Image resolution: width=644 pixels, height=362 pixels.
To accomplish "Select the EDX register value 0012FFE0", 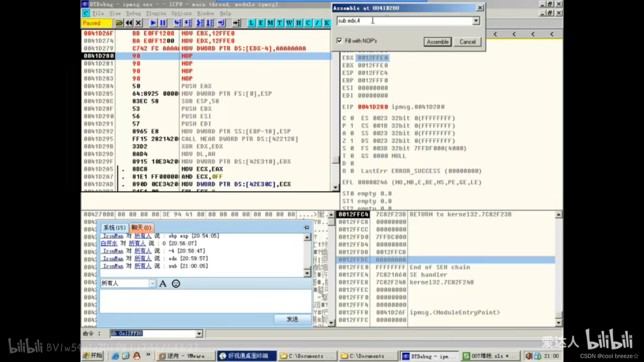I will click(x=373, y=58).
